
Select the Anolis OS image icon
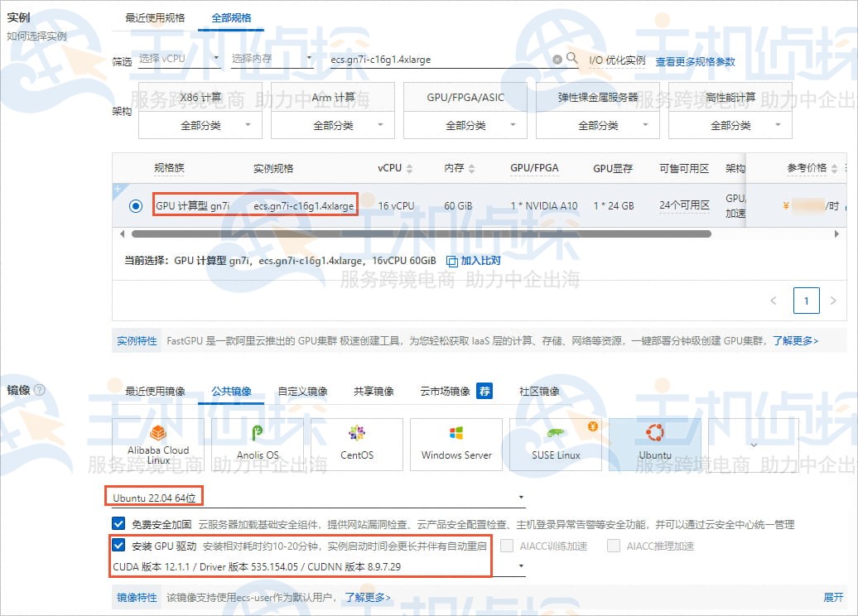pos(258,444)
